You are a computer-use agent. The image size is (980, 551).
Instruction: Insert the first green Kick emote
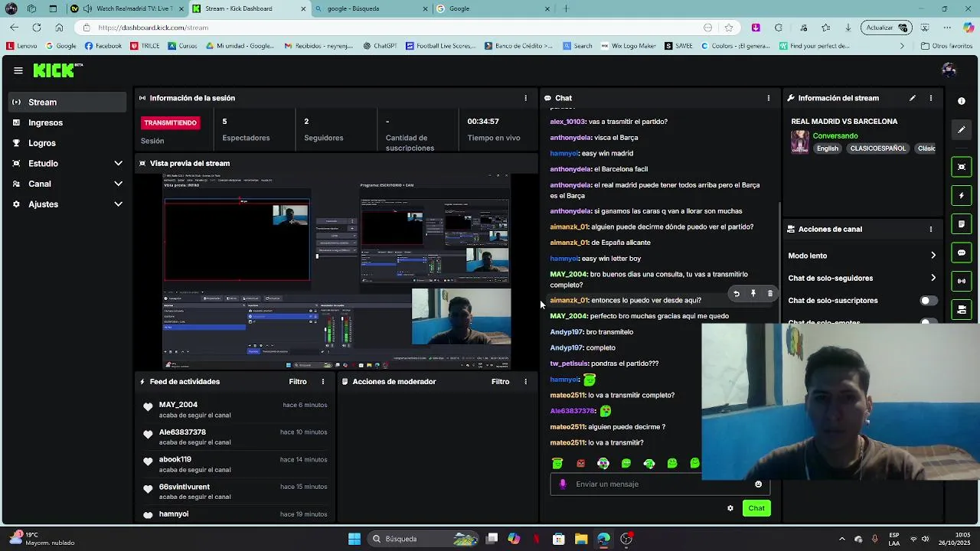click(557, 463)
